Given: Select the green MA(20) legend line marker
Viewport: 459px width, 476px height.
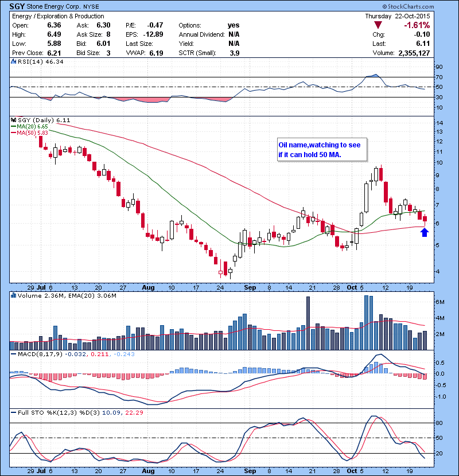Looking at the screenshot, I should (13, 126).
